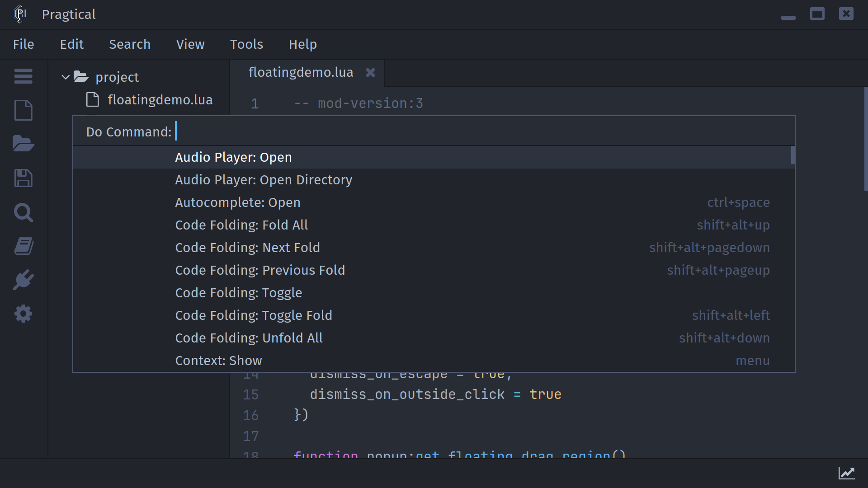Open plugins via the plug icon
Viewport: 868px width, 488px height.
click(x=23, y=280)
